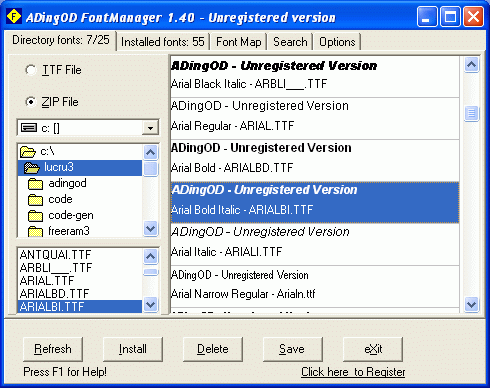Open the Search tab
The height and width of the screenshot is (388, 490).
pyautogui.click(x=290, y=42)
